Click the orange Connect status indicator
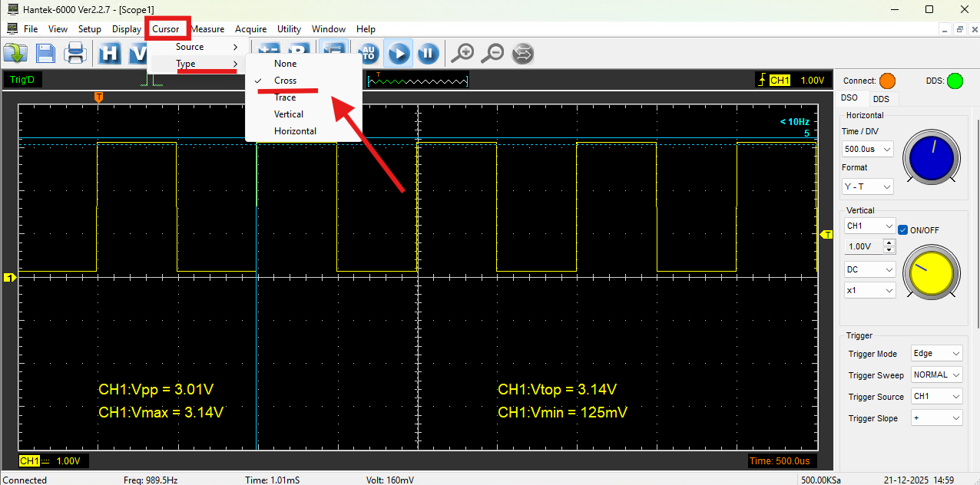 tap(887, 81)
